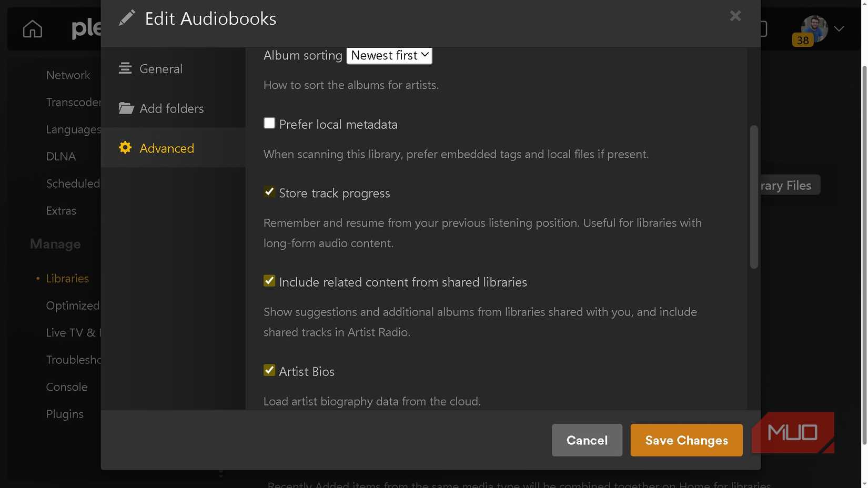Click the Plex home icon
The height and width of the screenshot is (488, 868).
(x=32, y=29)
